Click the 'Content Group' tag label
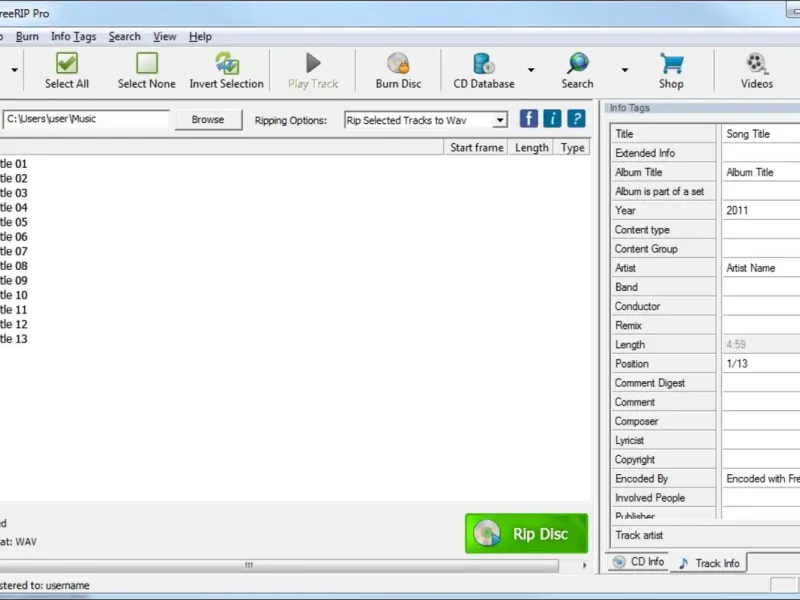800x600 pixels. pos(646,249)
